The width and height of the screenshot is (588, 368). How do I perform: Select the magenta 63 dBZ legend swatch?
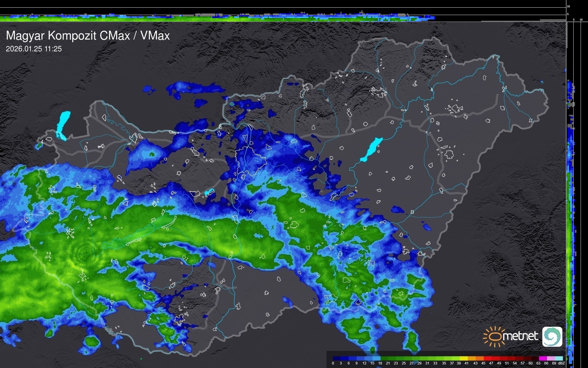542,358
